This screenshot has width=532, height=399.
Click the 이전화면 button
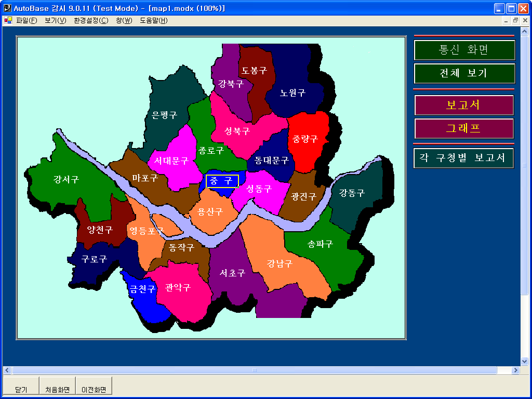coord(94,389)
